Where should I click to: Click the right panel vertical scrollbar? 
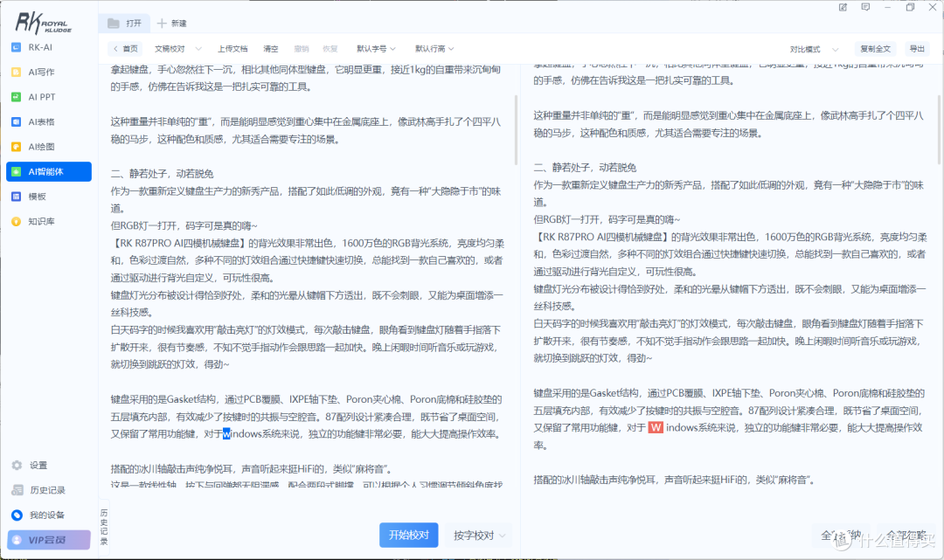click(940, 129)
